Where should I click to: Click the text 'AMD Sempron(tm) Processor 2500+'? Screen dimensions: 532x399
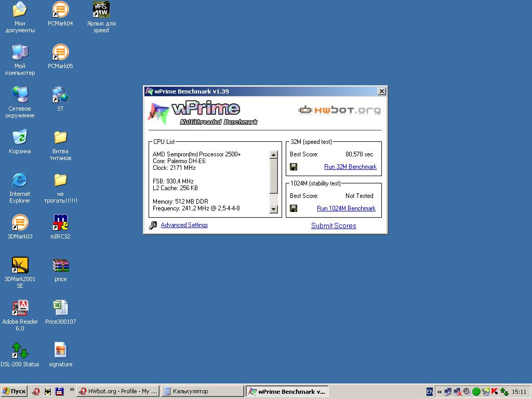click(197, 154)
